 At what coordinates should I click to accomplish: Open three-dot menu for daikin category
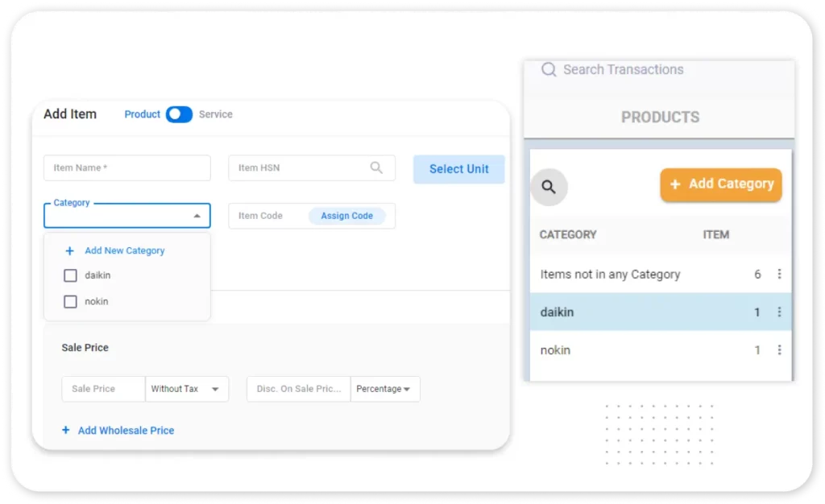click(x=779, y=312)
